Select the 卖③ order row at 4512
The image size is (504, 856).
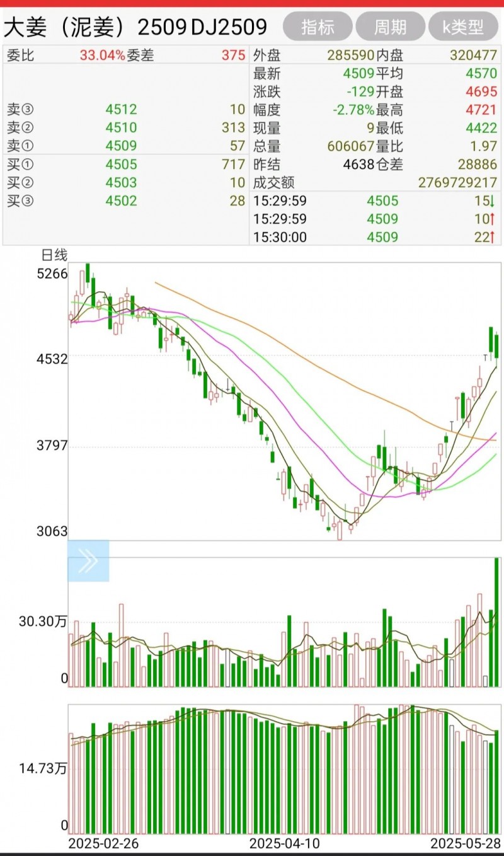pos(126,110)
